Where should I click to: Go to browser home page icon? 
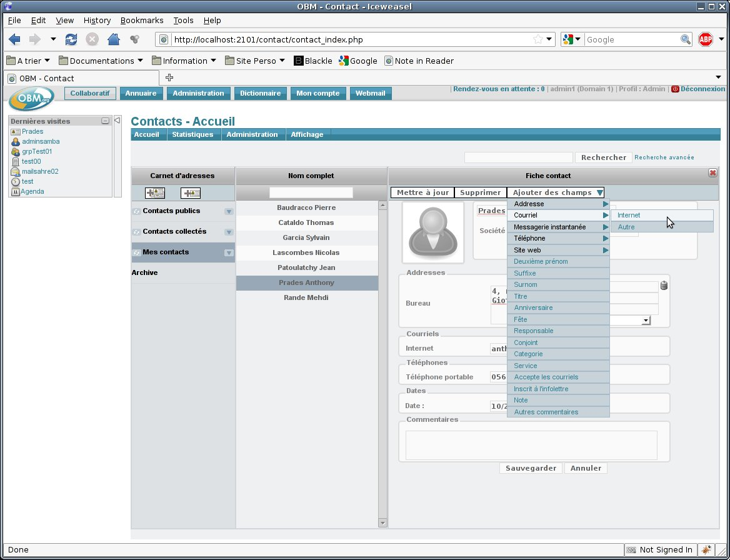tap(113, 39)
